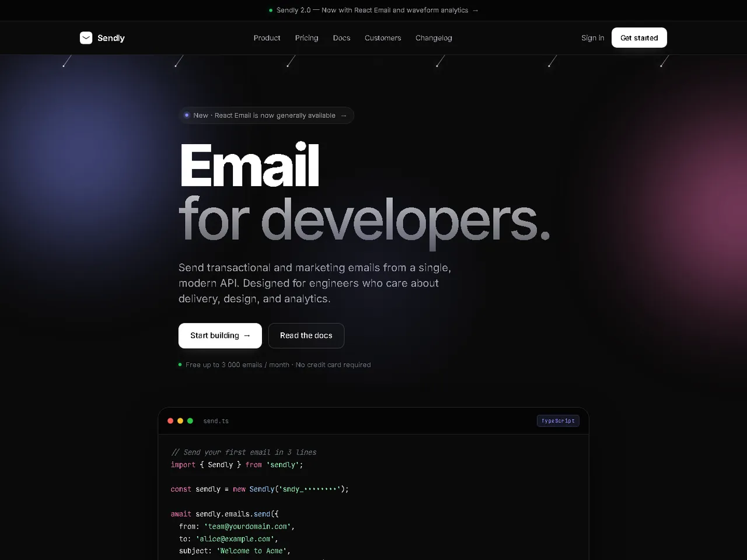Viewport: 747px width, 560px height.
Task: Go to the Pricing page
Action: click(x=306, y=38)
